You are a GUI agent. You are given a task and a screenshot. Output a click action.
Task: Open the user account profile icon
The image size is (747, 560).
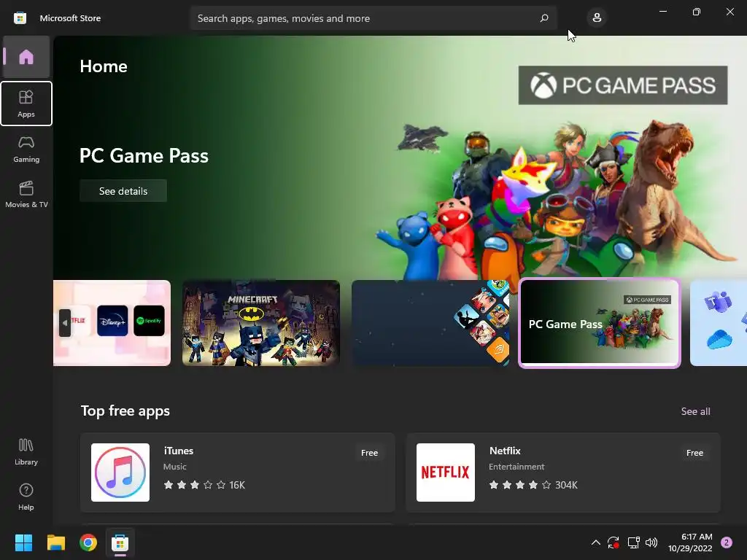(597, 18)
